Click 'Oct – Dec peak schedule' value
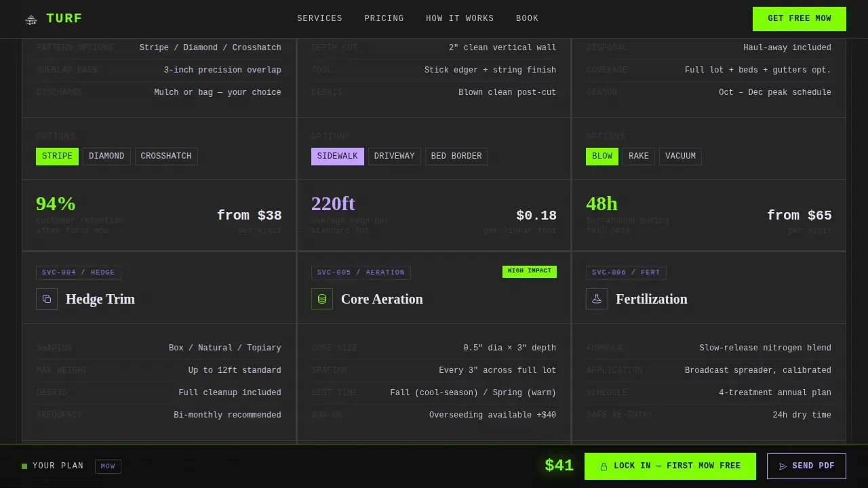This screenshot has width=868, height=488. point(775,92)
